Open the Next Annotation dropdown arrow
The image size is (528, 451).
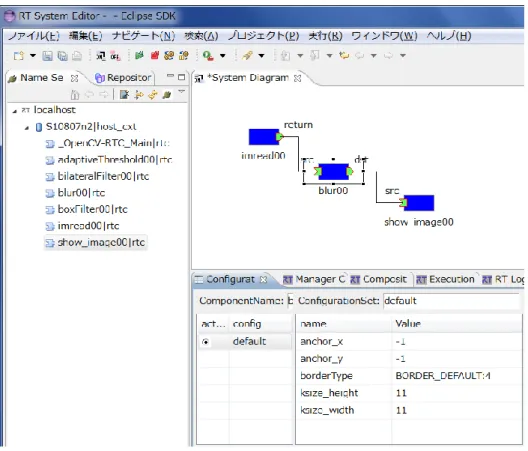[300, 56]
